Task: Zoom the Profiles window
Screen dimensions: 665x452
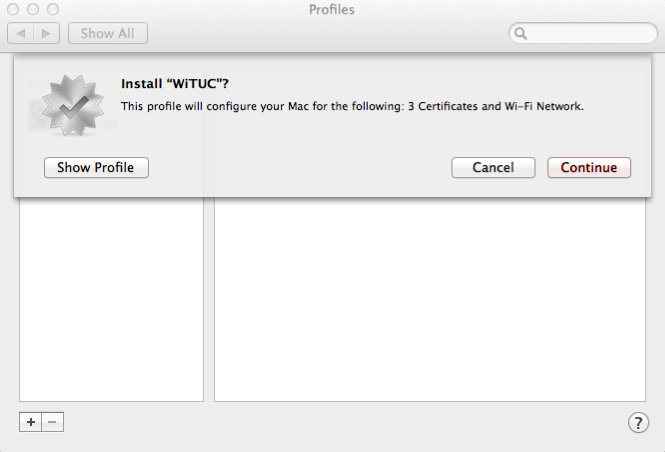Action: point(53,9)
